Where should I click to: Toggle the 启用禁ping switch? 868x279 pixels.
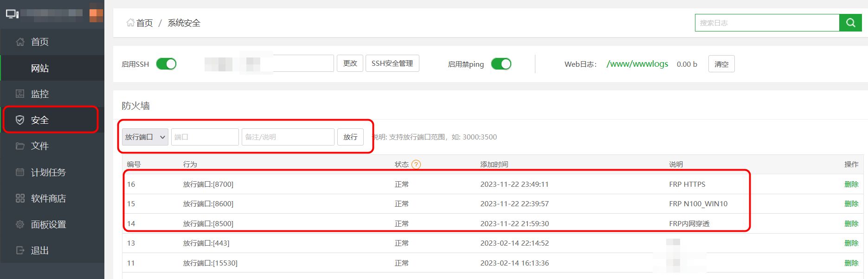501,64
